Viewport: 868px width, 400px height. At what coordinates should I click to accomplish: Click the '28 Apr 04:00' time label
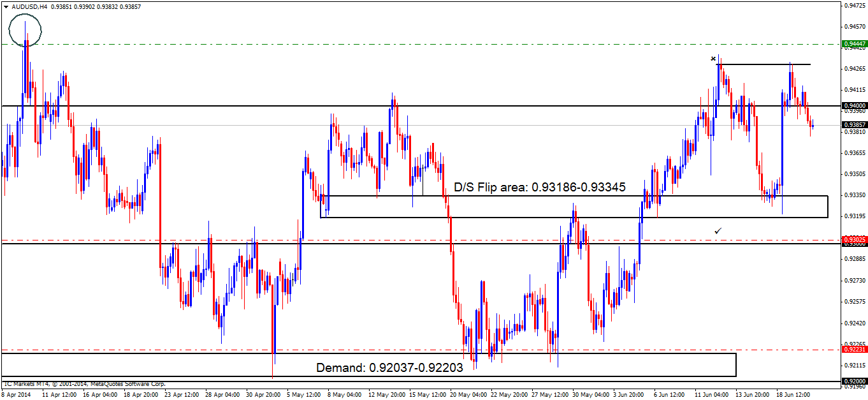coord(224,394)
